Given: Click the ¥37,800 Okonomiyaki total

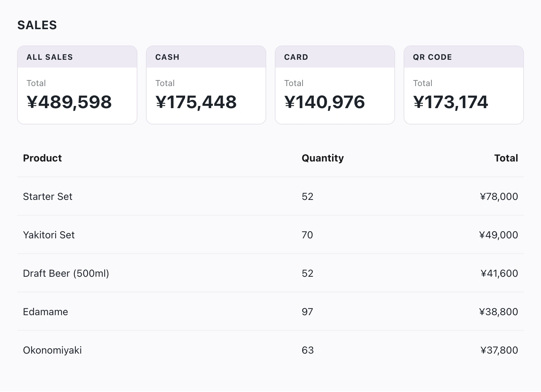Looking at the screenshot, I should (x=499, y=350).
